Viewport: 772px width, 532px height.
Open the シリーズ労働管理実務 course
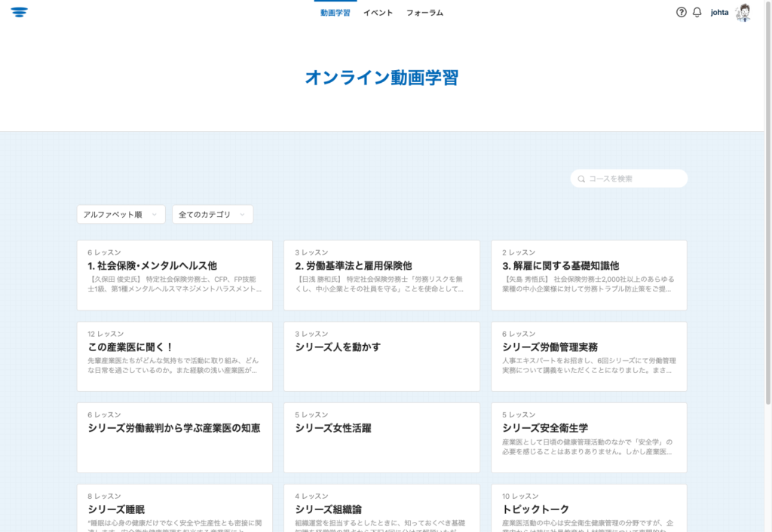point(589,356)
